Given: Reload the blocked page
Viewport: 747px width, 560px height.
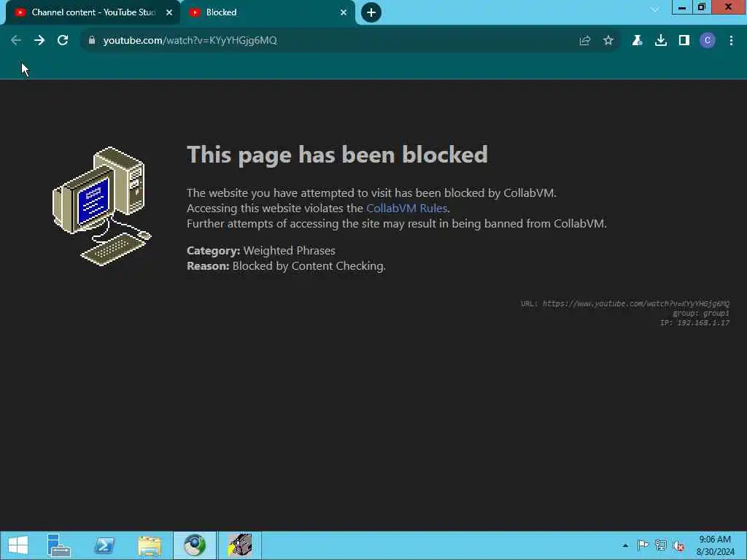Looking at the screenshot, I should [x=63, y=41].
